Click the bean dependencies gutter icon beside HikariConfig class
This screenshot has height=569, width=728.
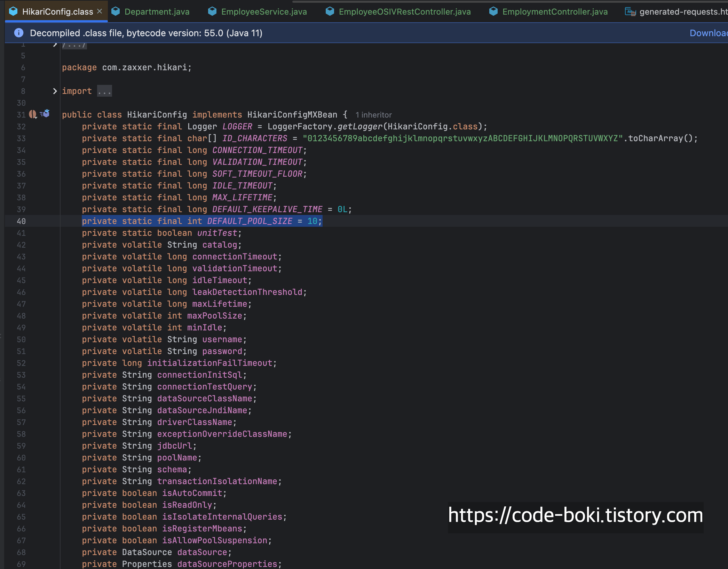click(45, 113)
